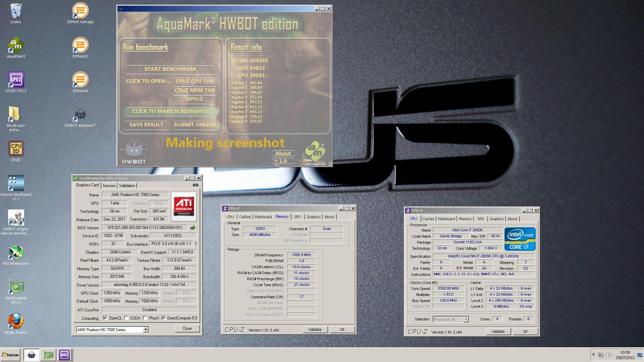Switch to Sensors tab in GPU-Z

109,185
